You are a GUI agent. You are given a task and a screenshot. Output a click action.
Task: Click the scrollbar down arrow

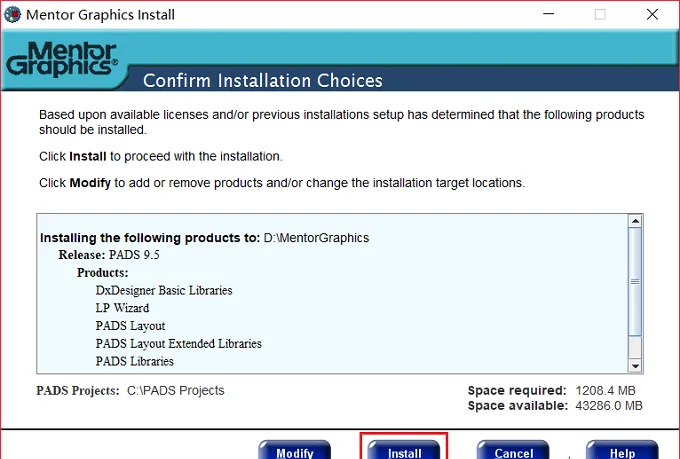635,366
